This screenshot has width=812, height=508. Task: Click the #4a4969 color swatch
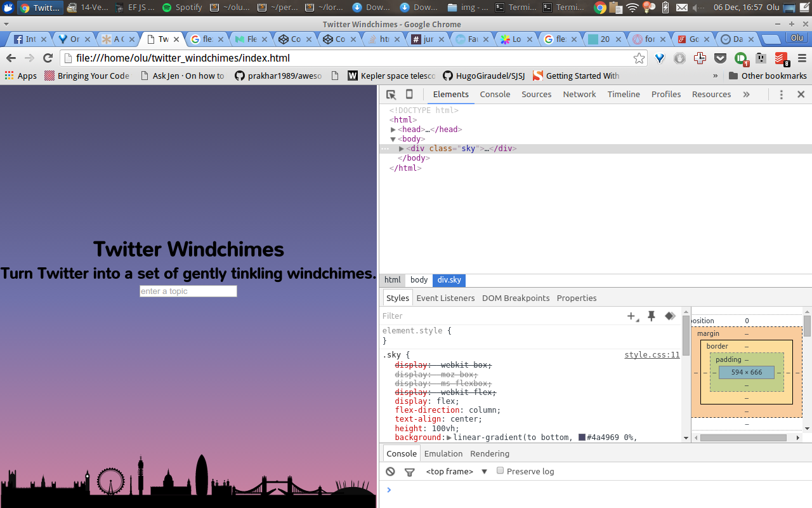[582, 438]
